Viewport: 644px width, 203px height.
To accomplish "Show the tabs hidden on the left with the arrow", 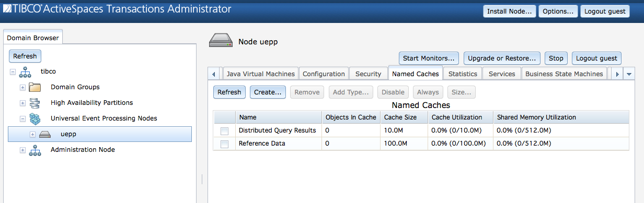I will coord(214,74).
